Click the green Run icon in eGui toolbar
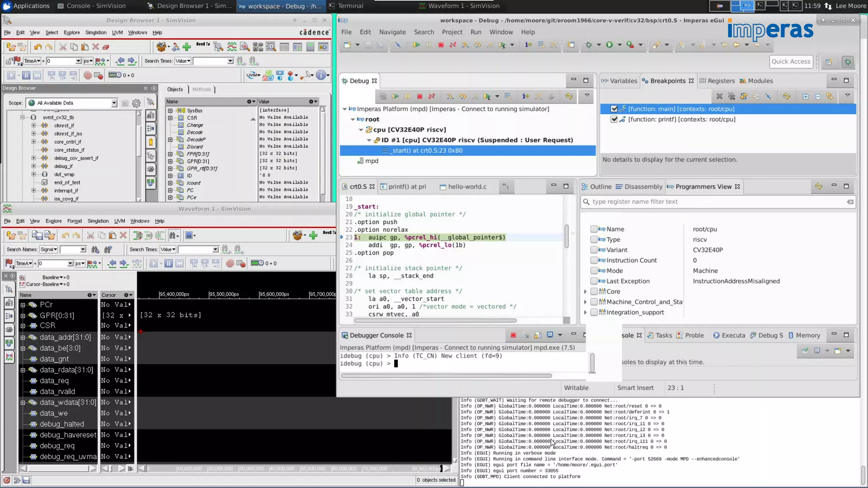Viewport: 868px width, 488px height. coord(609,45)
